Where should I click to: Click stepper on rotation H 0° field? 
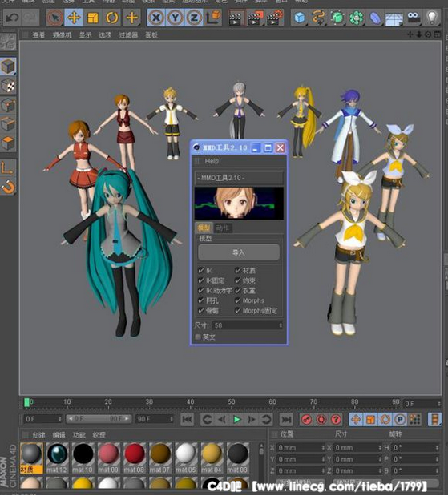[x=437, y=448]
